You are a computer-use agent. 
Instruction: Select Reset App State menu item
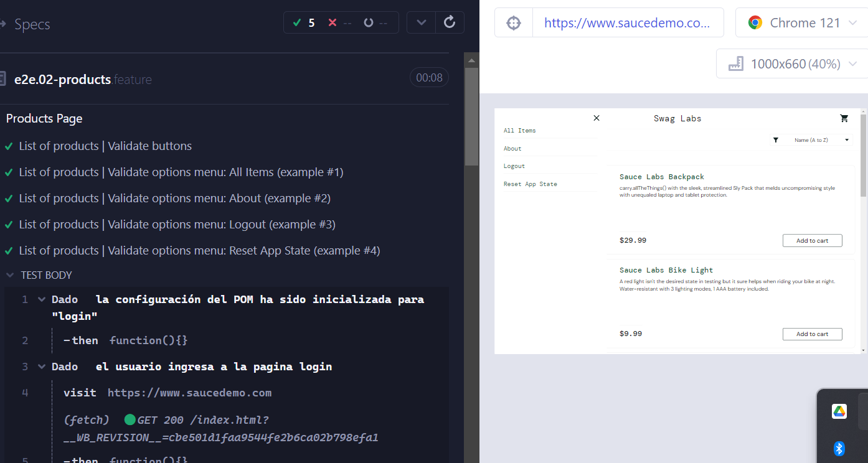pyautogui.click(x=531, y=184)
